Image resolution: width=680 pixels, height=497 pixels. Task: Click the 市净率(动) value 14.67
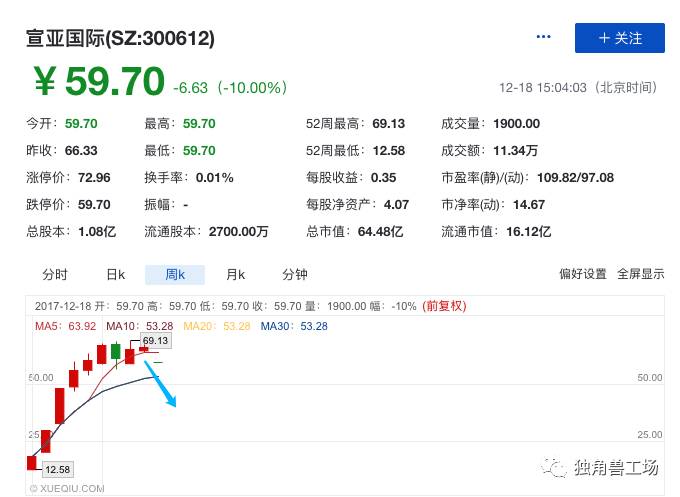tap(529, 204)
